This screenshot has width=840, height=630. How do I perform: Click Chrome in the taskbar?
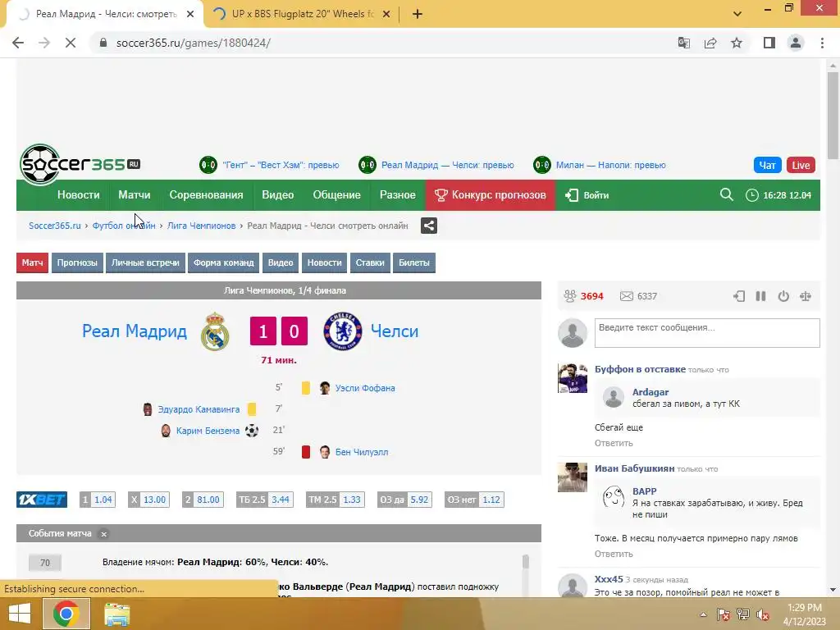tap(66, 614)
